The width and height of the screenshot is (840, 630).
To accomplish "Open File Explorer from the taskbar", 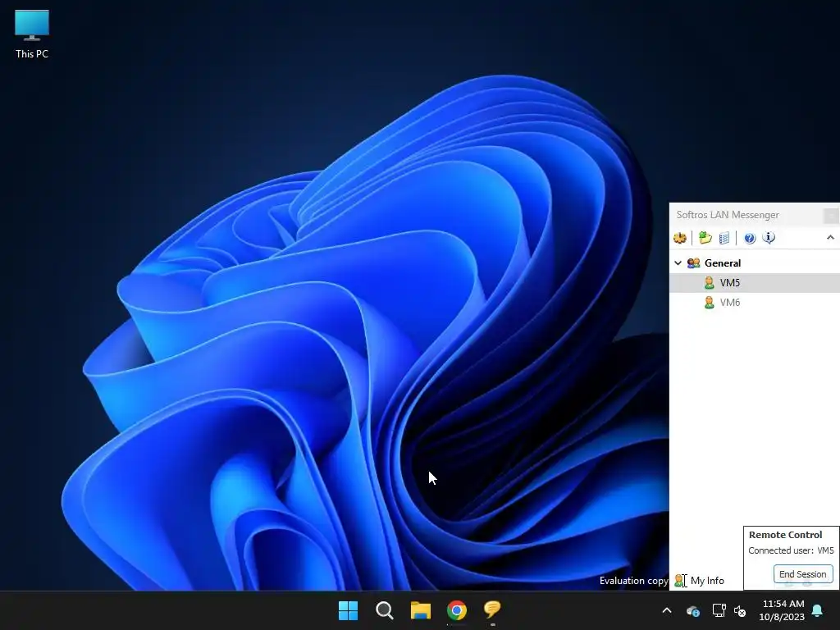I will [x=421, y=610].
